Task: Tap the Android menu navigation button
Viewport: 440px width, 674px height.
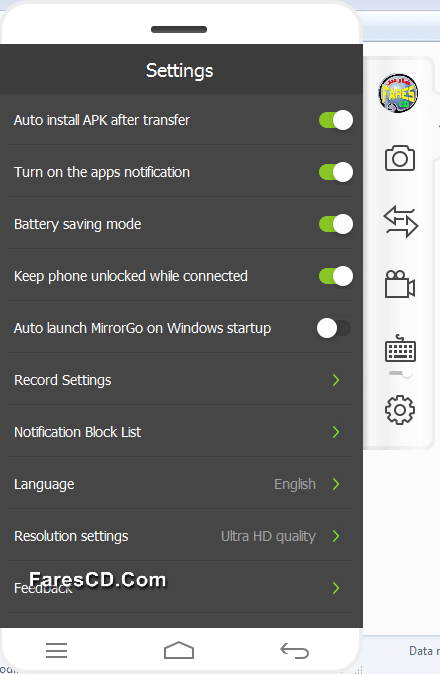Action: [56, 650]
